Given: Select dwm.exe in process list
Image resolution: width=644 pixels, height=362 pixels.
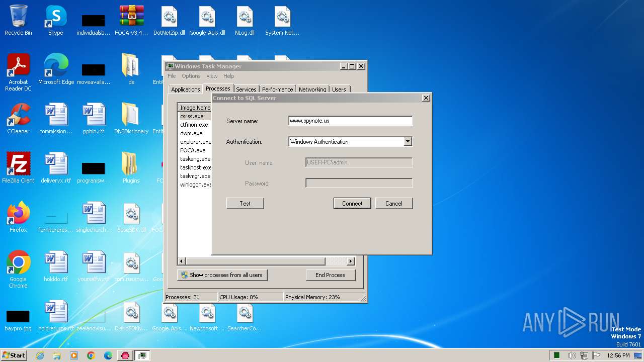Looking at the screenshot, I should [x=194, y=133].
